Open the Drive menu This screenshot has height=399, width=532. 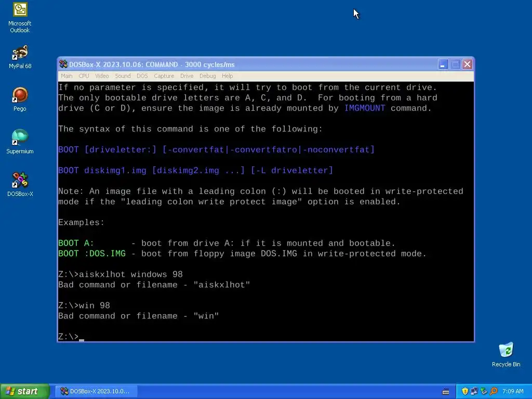187,76
